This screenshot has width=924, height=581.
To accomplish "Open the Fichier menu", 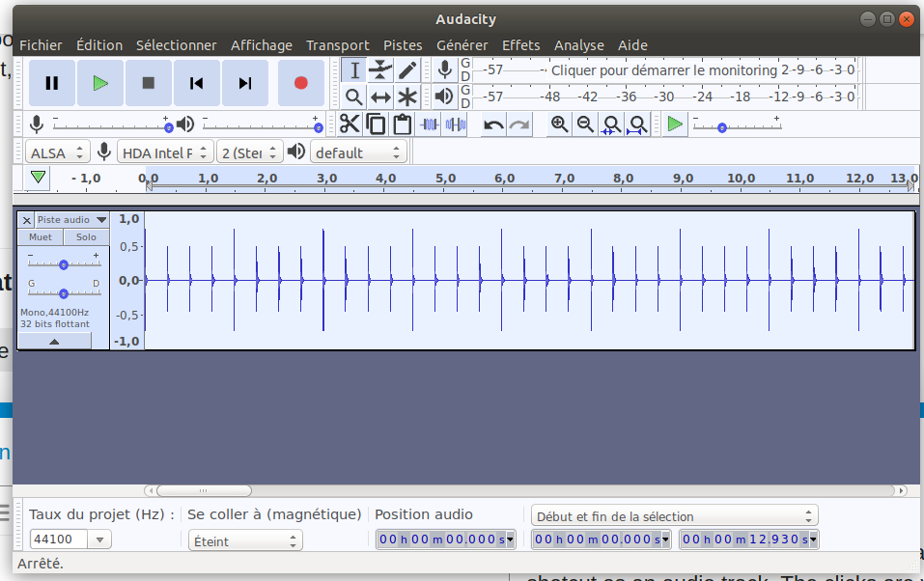I will pos(41,45).
